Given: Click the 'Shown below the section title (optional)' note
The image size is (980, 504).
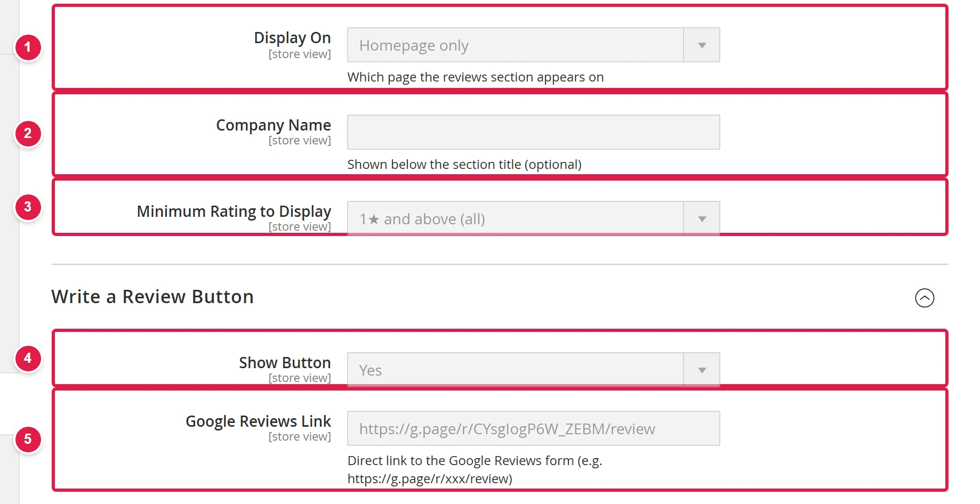Looking at the screenshot, I should [464, 165].
